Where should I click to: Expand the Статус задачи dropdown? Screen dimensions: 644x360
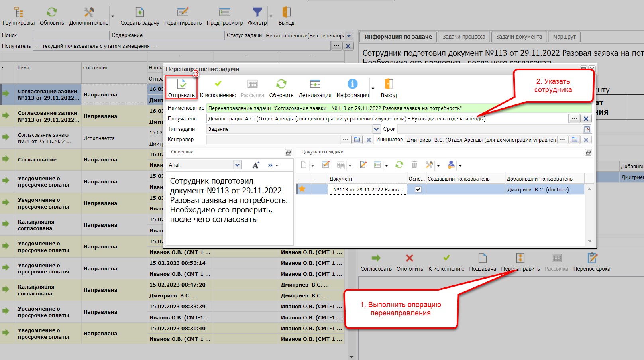(349, 35)
